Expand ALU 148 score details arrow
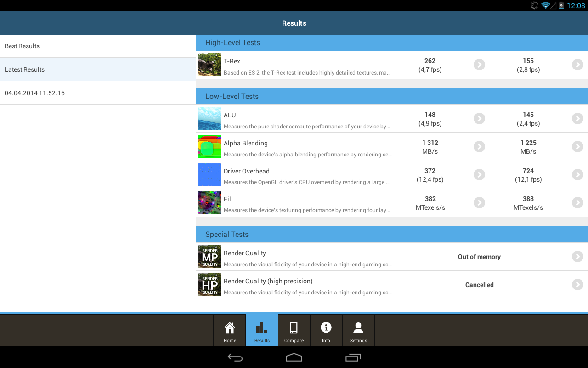This screenshot has height=368, width=588. pos(479,119)
